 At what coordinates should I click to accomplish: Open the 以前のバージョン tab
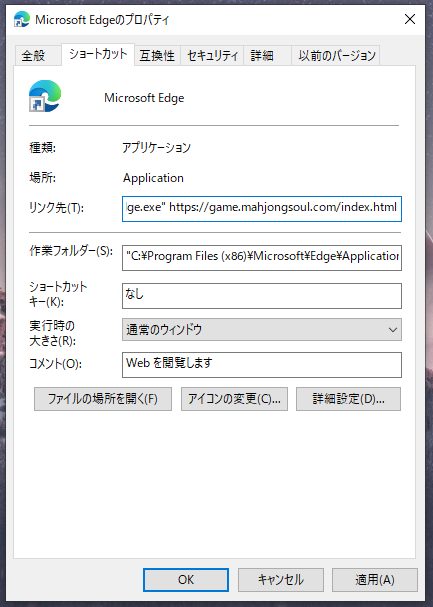[x=336, y=55]
